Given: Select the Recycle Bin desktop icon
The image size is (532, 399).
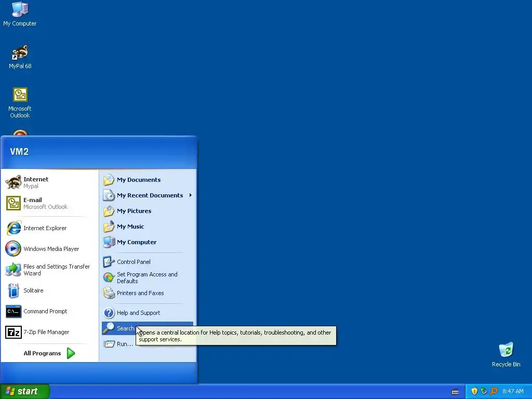Looking at the screenshot, I should point(506,355).
